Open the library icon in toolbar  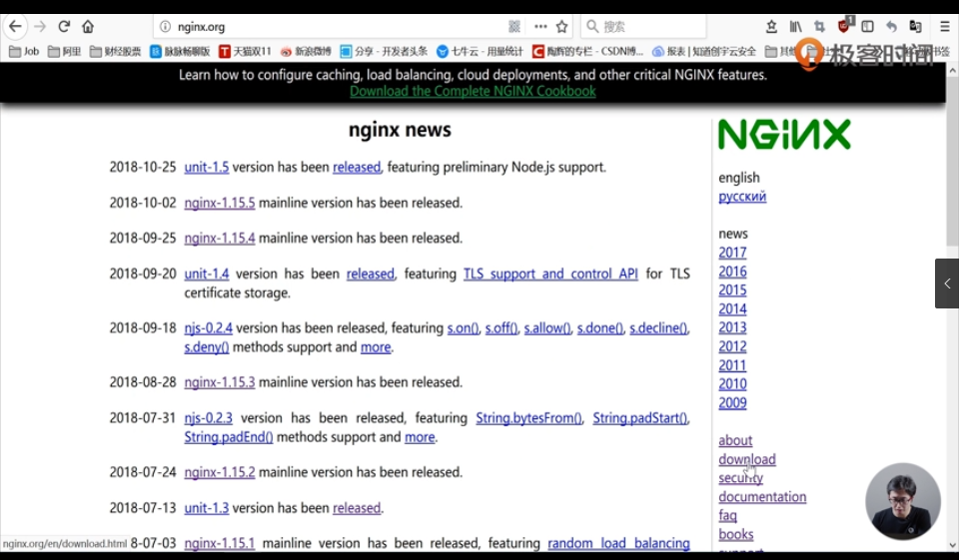point(796,26)
